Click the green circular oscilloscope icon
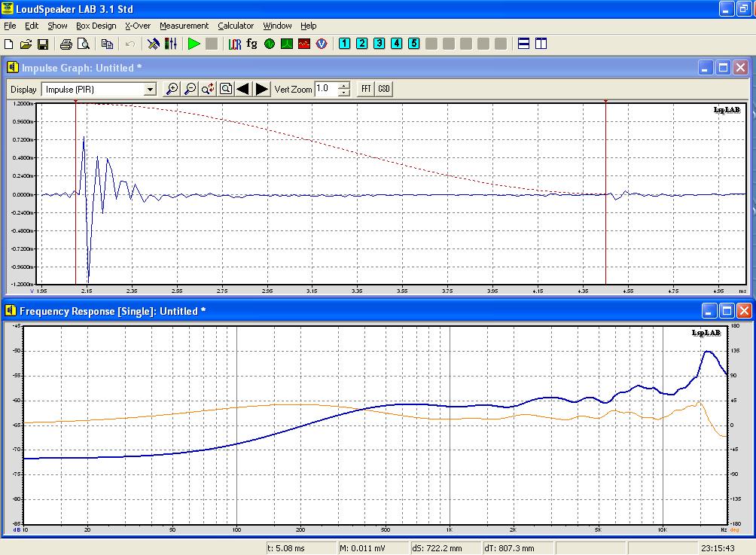 pyautogui.click(x=270, y=44)
